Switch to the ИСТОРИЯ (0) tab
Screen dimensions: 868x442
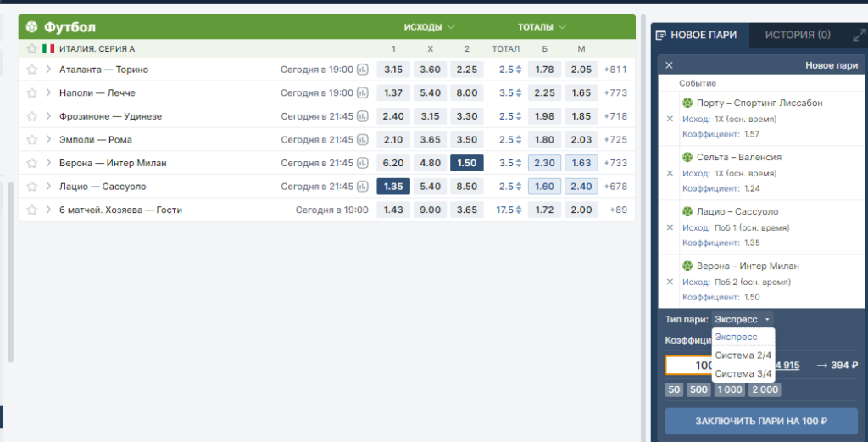click(x=798, y=35)
